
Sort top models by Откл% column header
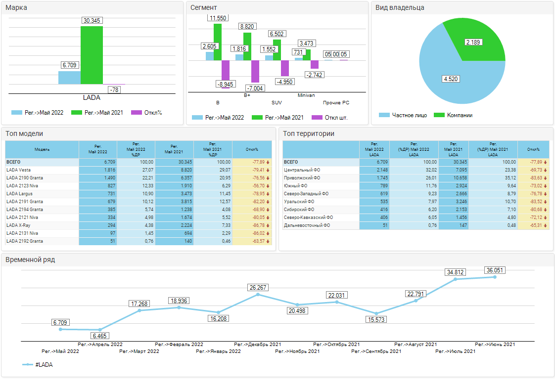click(x=252, y=149)
